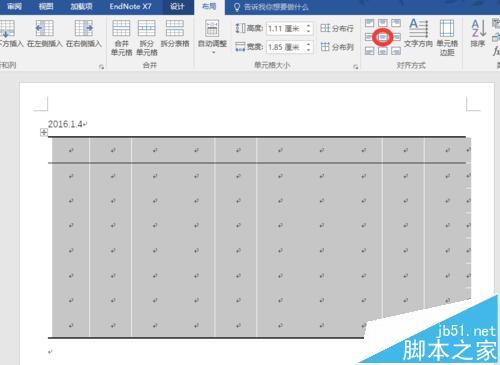Image resolution: width=500 pixels, height=365 pixels.
Task: Decrease column width with the down stepper
Action: point(309,50)
